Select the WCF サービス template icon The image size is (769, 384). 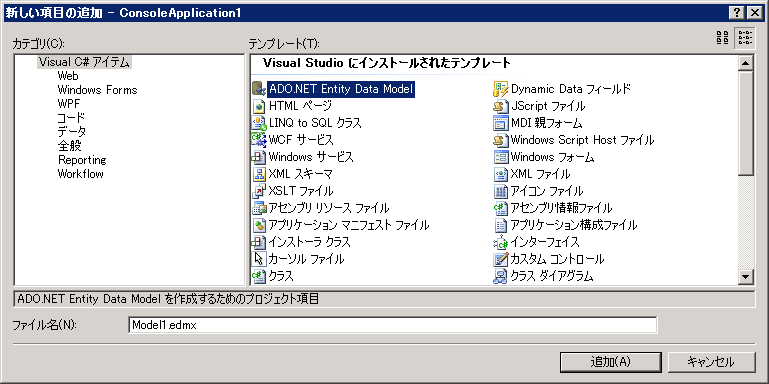(258, 140)
